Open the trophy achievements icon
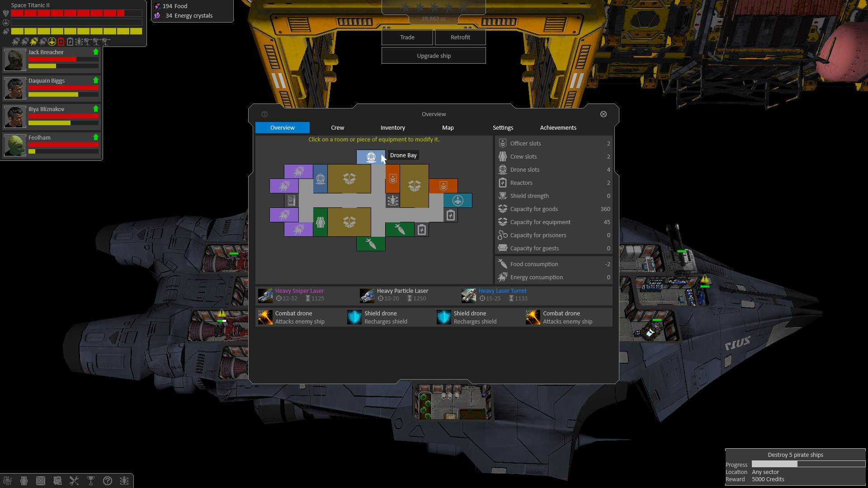This screenshot has width=868, height=488. click(x=90, y=481)
